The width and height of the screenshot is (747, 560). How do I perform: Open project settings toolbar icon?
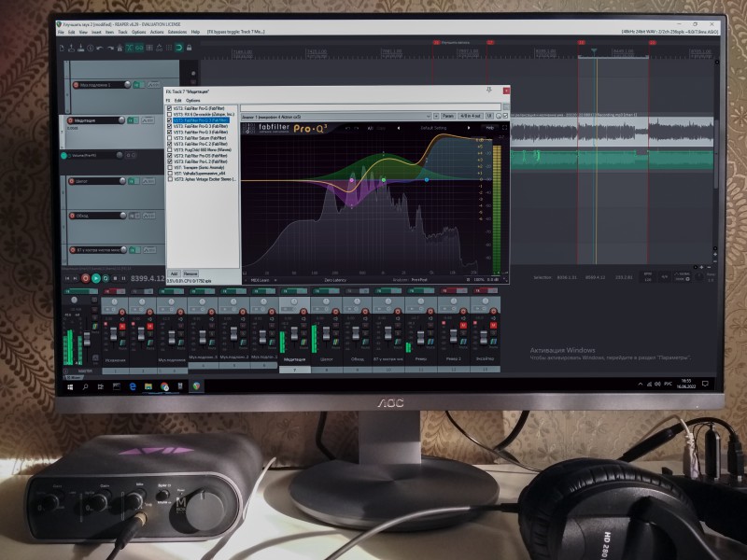point(90,49)
